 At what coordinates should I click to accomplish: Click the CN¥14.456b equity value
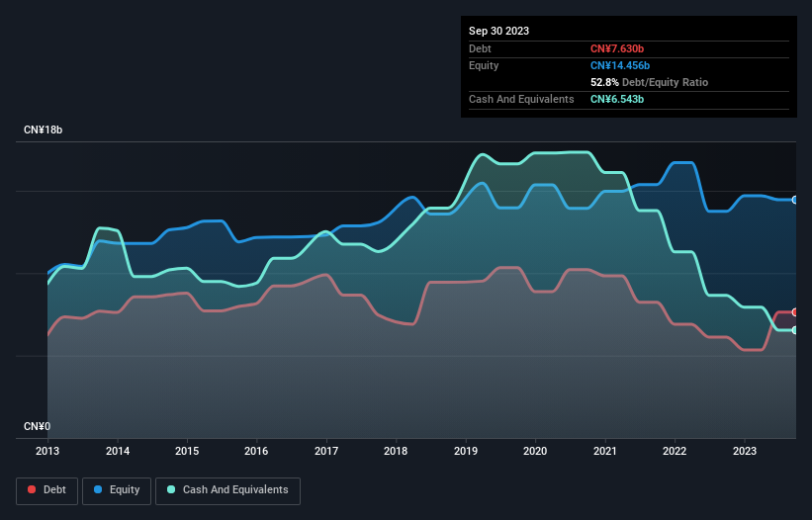pyautogui.click(x=620, y=65)
